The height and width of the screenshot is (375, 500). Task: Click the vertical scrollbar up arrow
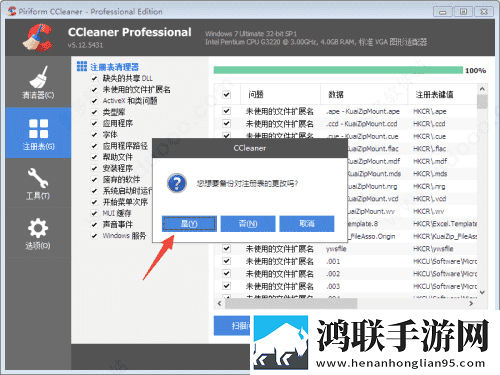(x=482, y=89)
